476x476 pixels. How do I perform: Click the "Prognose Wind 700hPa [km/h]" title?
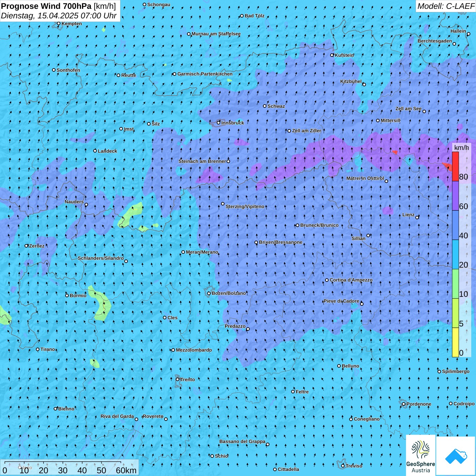click(58, 6)
